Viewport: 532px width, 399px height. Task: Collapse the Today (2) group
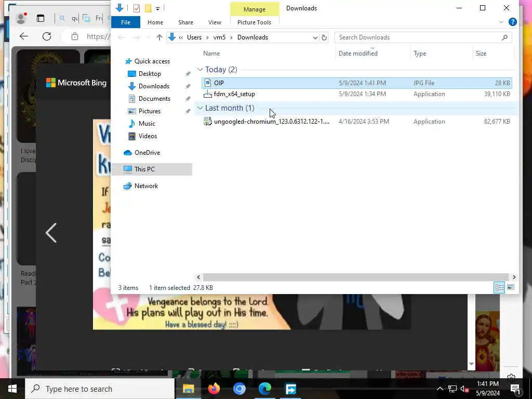tap(200, 70)
